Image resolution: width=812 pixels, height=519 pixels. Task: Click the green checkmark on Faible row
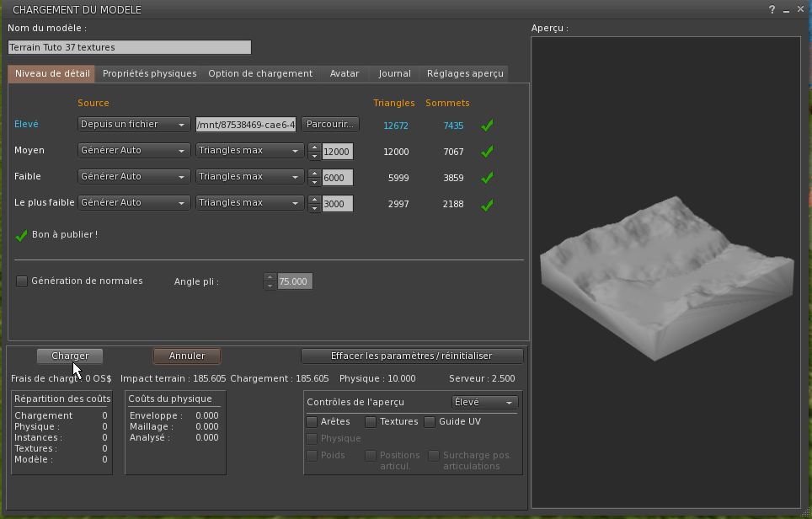487,178
